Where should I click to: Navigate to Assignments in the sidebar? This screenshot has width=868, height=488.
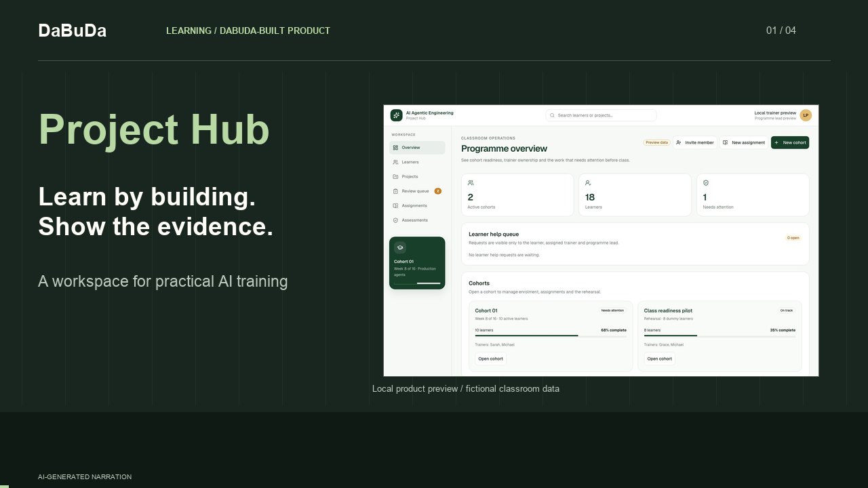click(x=417, y=206)
